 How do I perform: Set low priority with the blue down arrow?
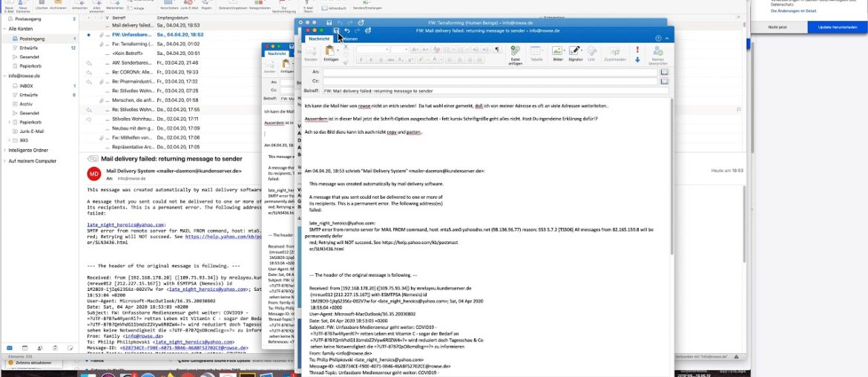[637, 59]
